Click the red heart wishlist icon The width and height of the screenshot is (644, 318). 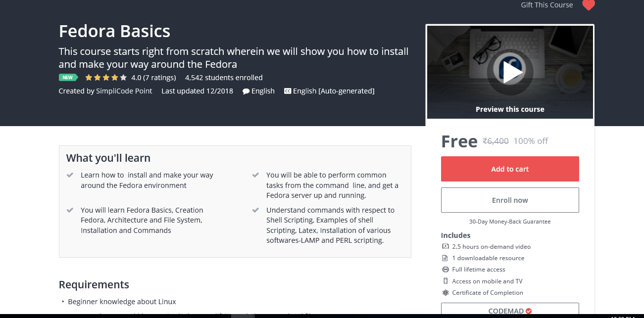(x=588, y=5)
